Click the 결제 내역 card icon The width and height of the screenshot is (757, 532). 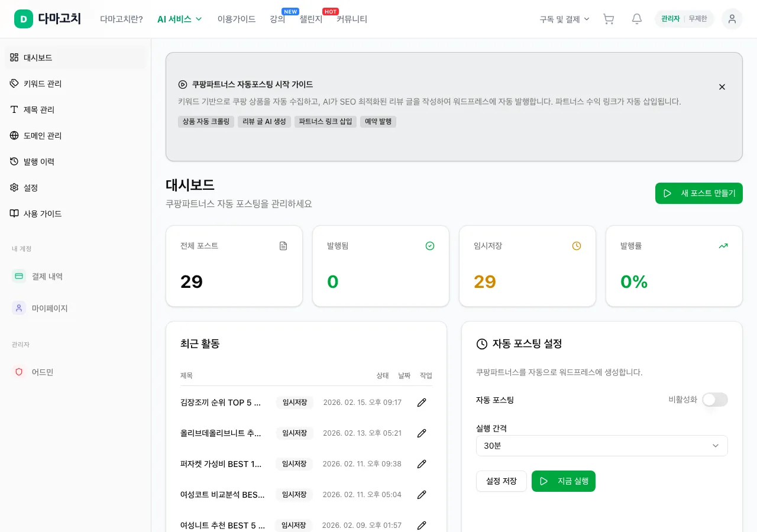(x=19, y=276)
